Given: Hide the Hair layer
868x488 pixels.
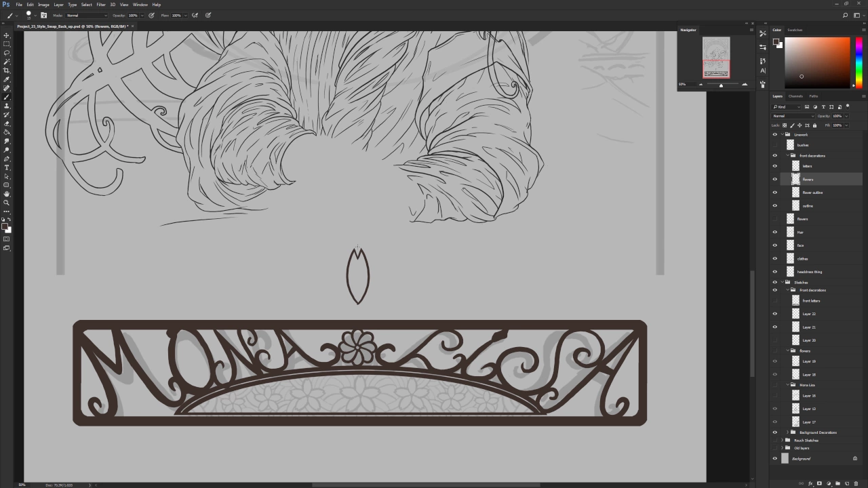Looking at the screenshot, I should (775, 232).
